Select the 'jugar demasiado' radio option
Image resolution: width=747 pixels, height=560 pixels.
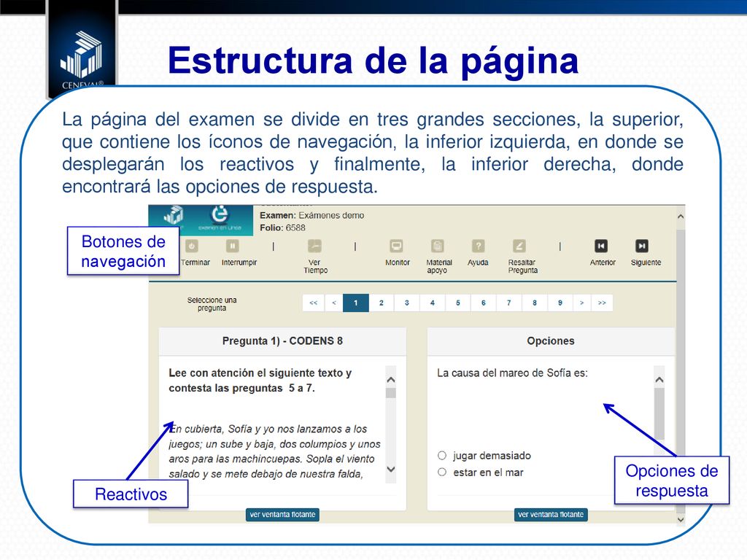(x=442, y=456)
